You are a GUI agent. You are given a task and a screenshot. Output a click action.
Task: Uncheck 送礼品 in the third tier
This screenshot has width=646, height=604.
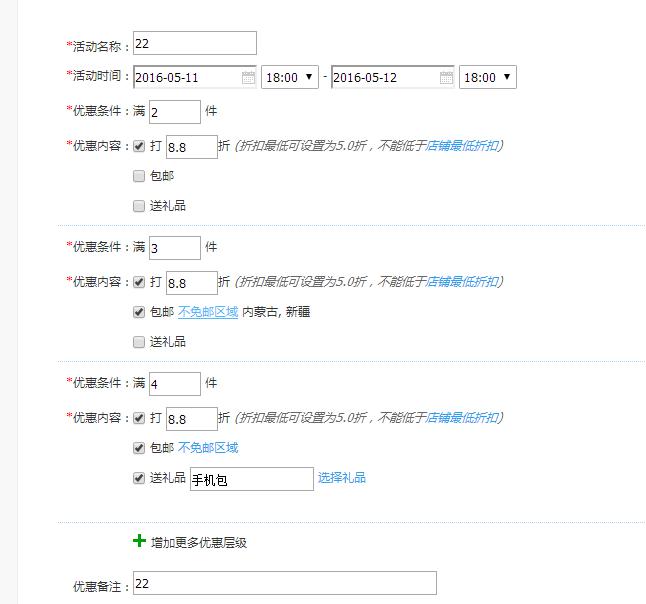coord(139,478)
